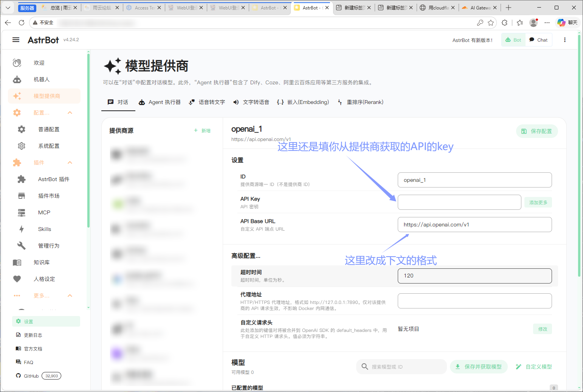This screenshot has width=583, height=392.
Task: Click into the ID input field
Action: coord(474,180)
